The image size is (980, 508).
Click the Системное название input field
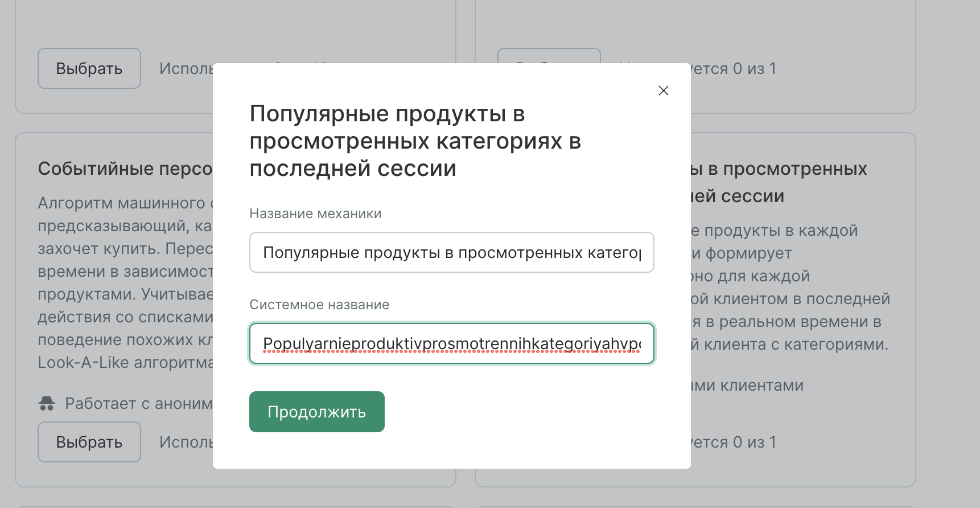coord(451,343)
